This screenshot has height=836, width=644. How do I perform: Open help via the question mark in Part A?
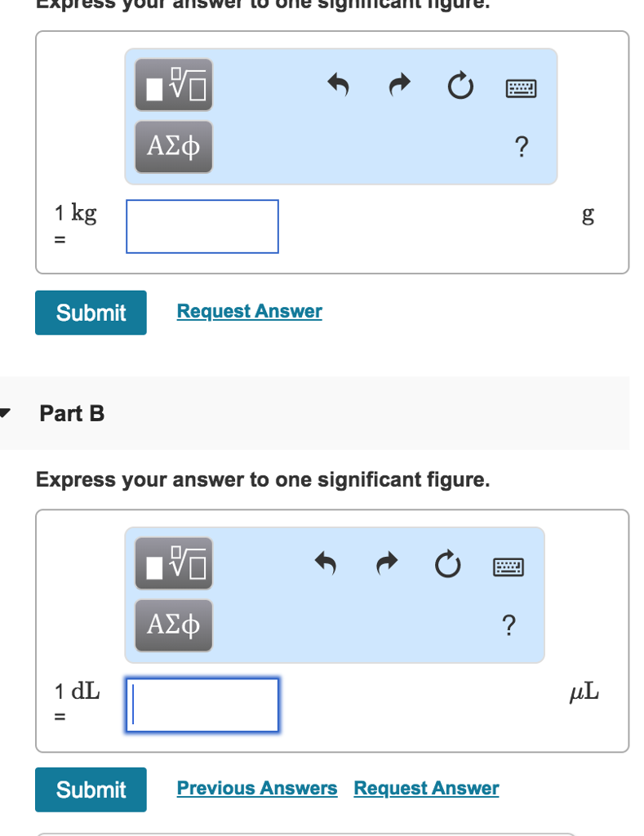(520, 147)
